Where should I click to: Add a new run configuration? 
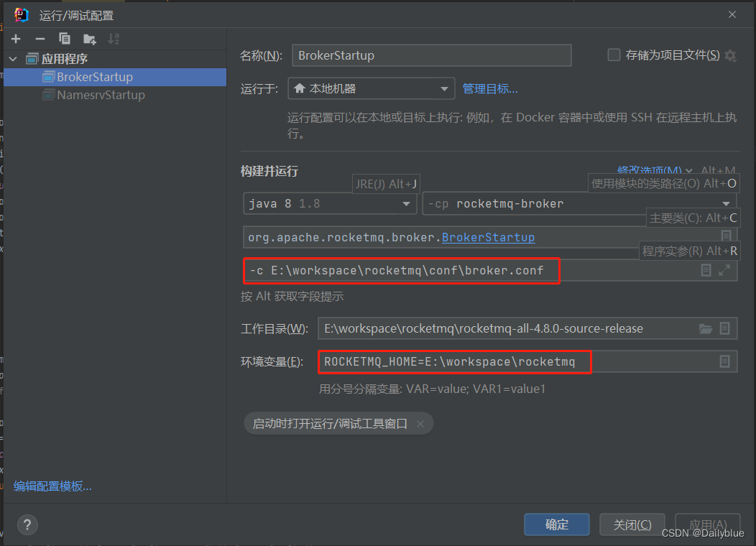point(16,38)
